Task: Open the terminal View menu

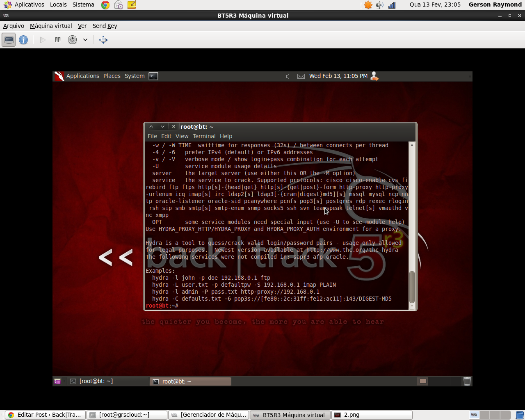Action: pyautogui.click(x=182, y=136)
